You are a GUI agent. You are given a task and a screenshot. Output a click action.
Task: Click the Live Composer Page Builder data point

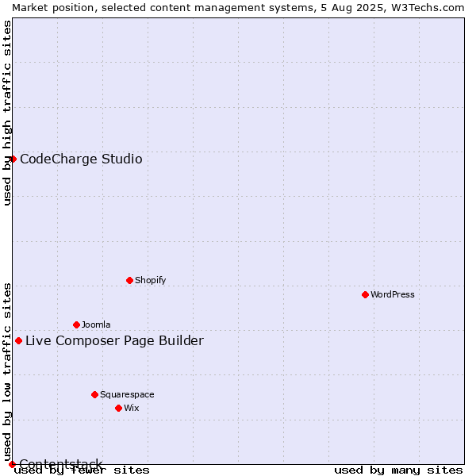pos(18,340)
